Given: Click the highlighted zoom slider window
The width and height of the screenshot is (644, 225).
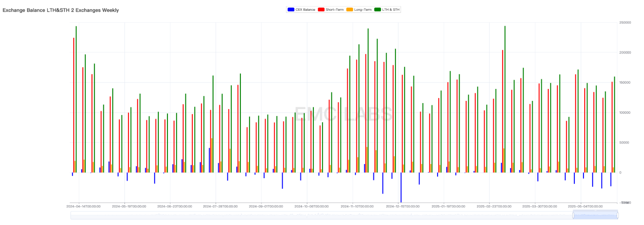Looking at the screenshot, I should click(595, 215).
